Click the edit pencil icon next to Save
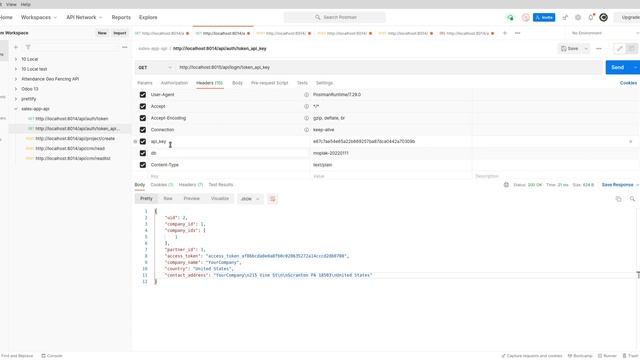Image resolution: width=640 pixels, height=360 pixels. click(x=620, y=49)
